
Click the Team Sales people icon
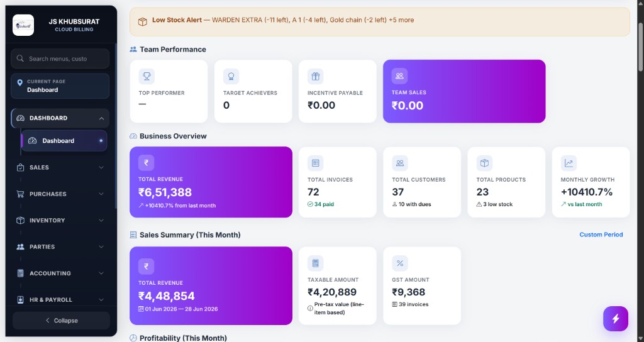(399, 76)
